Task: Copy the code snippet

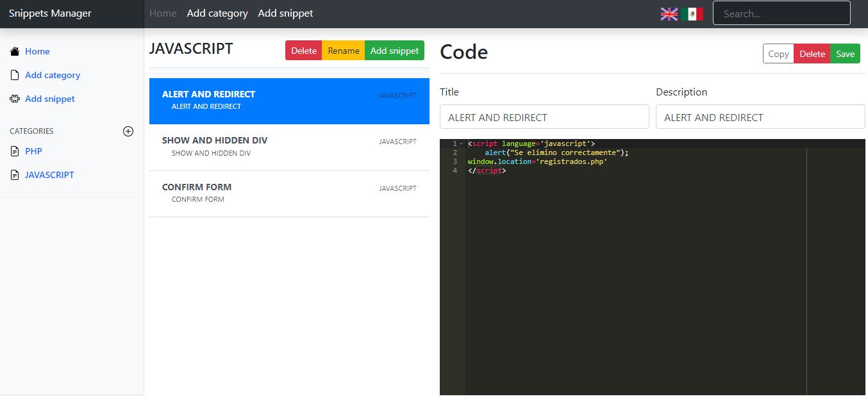Action: pos(778,54)
